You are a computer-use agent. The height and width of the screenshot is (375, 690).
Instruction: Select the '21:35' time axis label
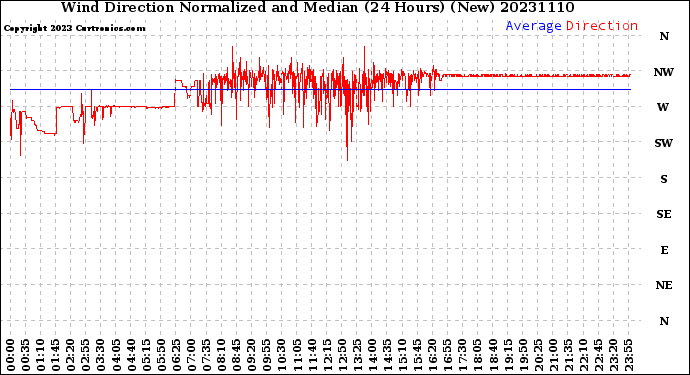coord(568,355)
